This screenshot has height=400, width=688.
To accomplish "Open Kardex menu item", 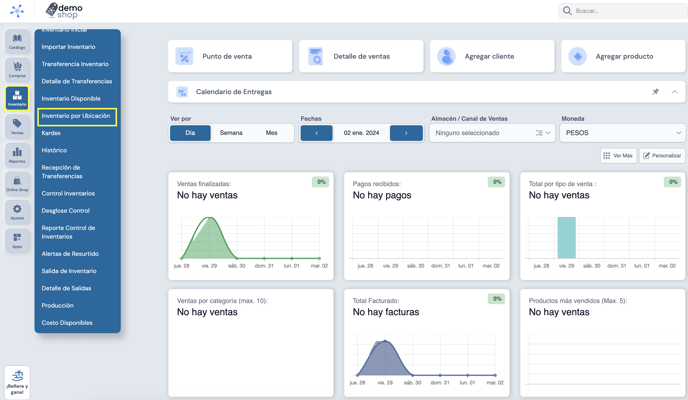I will [x=51, y=133].
